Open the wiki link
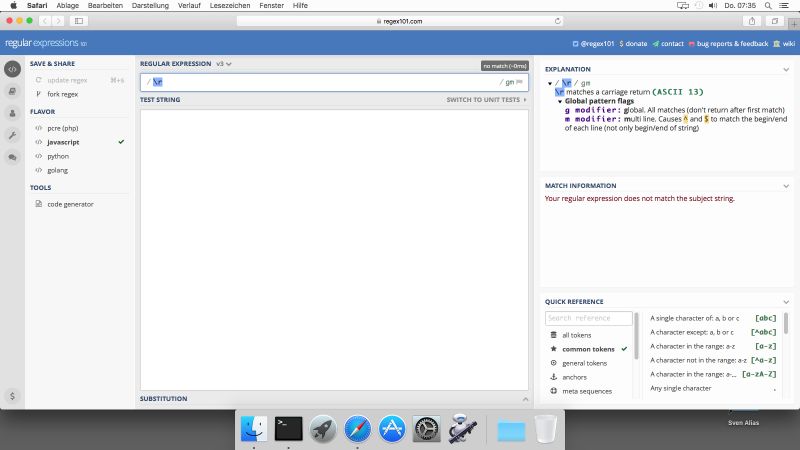Viewport: 800px width, 450px height. click(784, 44)
